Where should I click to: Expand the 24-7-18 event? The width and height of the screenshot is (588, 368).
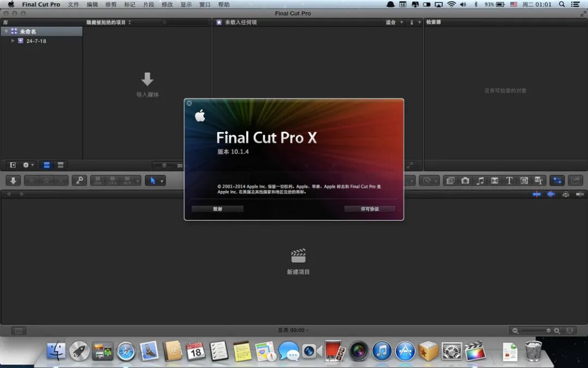[x=13, y=40]
